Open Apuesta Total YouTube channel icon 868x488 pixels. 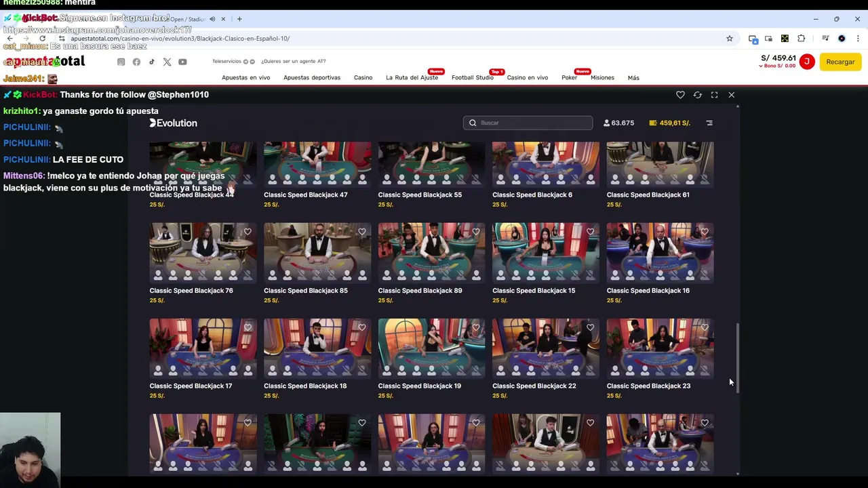(x=182, y=62)
